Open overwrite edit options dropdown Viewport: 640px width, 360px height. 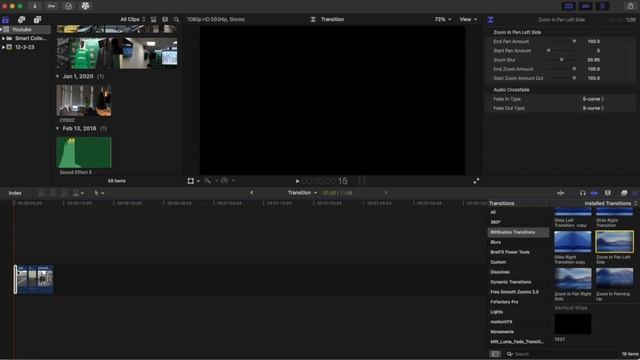point(78,193)
